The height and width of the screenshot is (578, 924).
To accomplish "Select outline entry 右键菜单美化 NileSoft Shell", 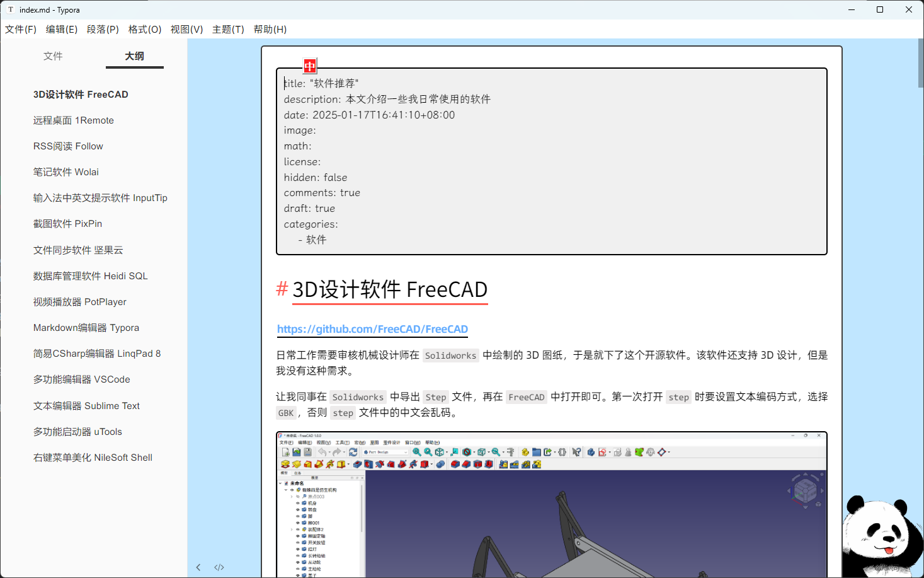I will pyautogui.click(x=93, y=458).
